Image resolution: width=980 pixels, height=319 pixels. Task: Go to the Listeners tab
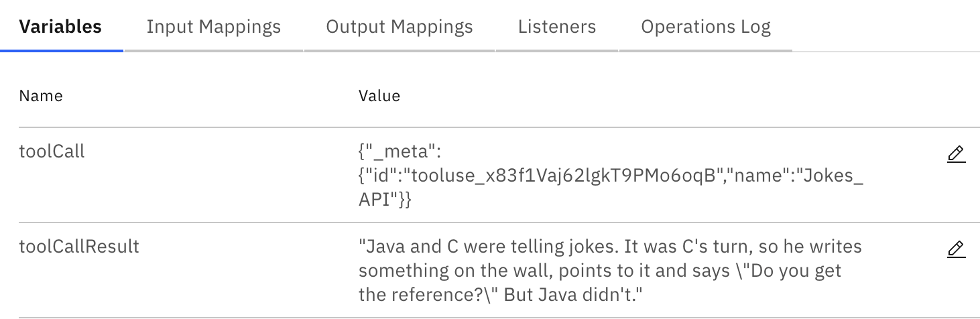tap(556, 27)
